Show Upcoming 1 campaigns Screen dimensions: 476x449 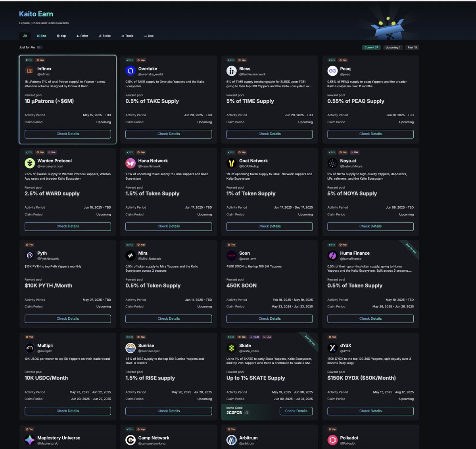pyautogui.click(x=393, y=47)
